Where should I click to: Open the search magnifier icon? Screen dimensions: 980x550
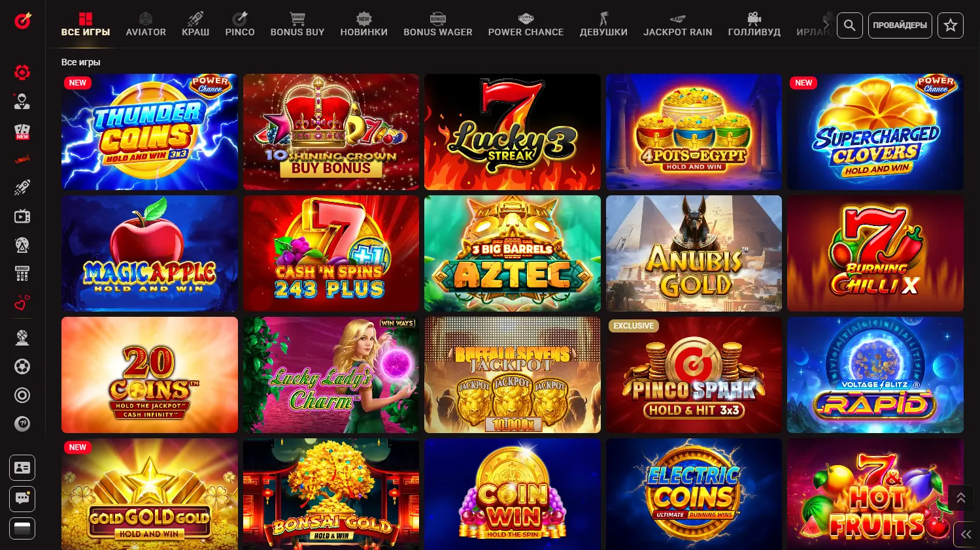point(849,25)
